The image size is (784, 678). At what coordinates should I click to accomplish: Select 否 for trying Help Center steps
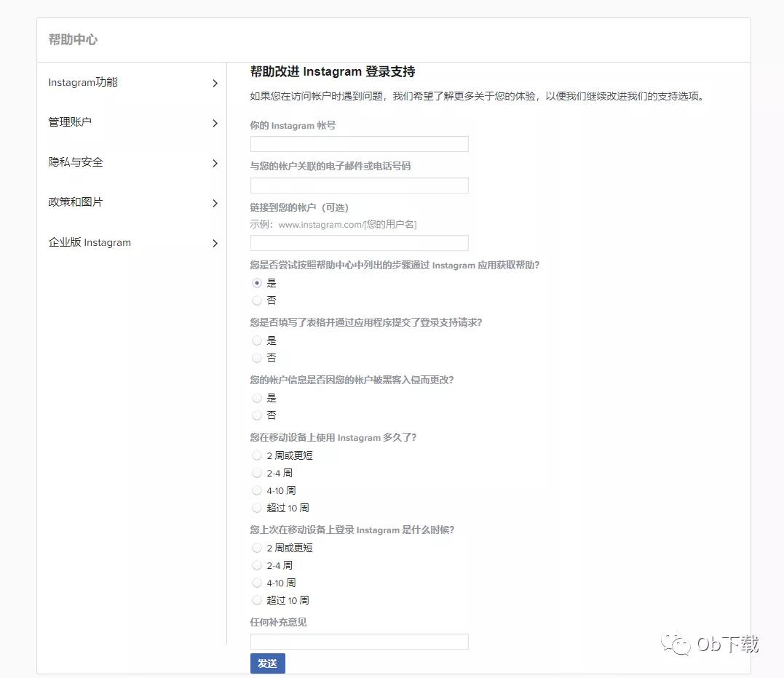click(256, 300)
